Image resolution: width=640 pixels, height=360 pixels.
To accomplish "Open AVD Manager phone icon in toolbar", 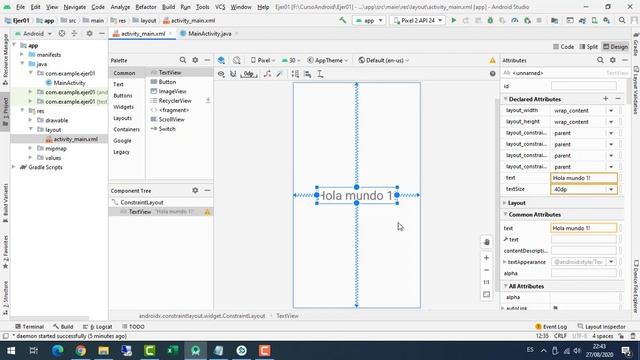I will coord(594,20).
